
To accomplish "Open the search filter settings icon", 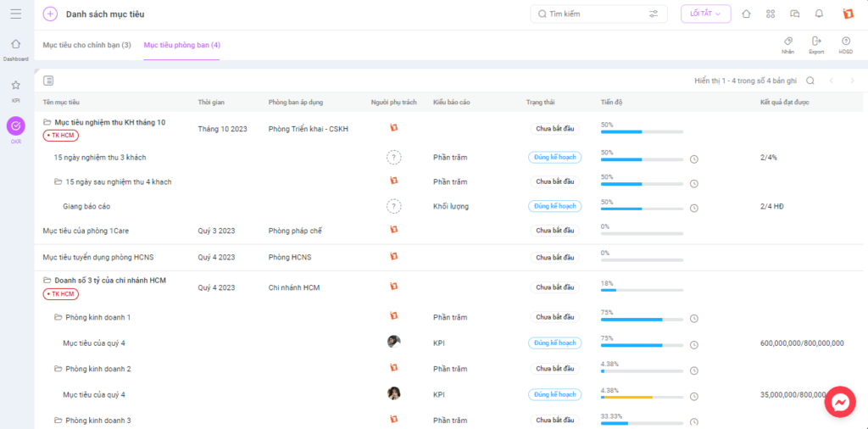I will [654, 14].
